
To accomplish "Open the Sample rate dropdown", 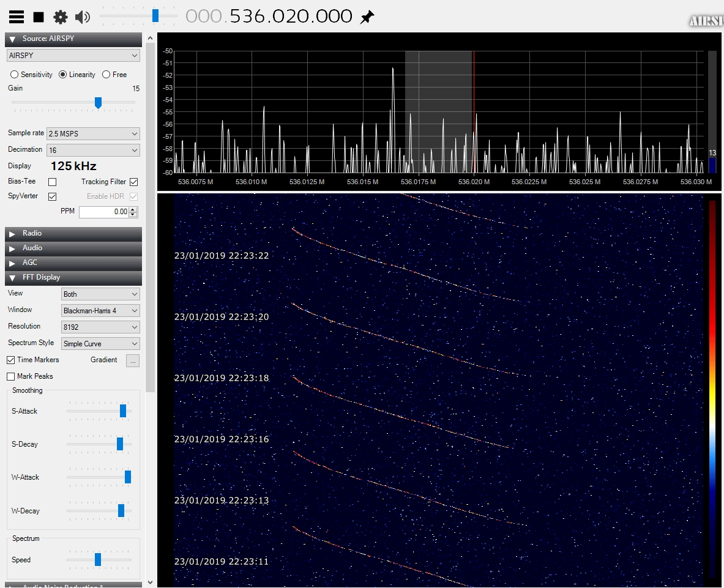I will 93,133.
